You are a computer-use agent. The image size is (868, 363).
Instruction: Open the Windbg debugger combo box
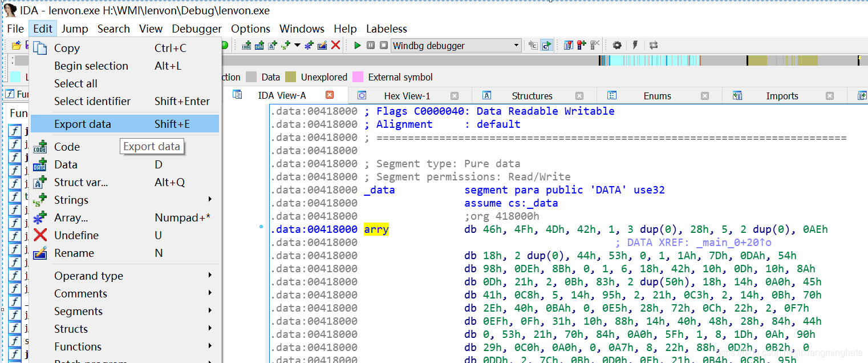(456, 45)
